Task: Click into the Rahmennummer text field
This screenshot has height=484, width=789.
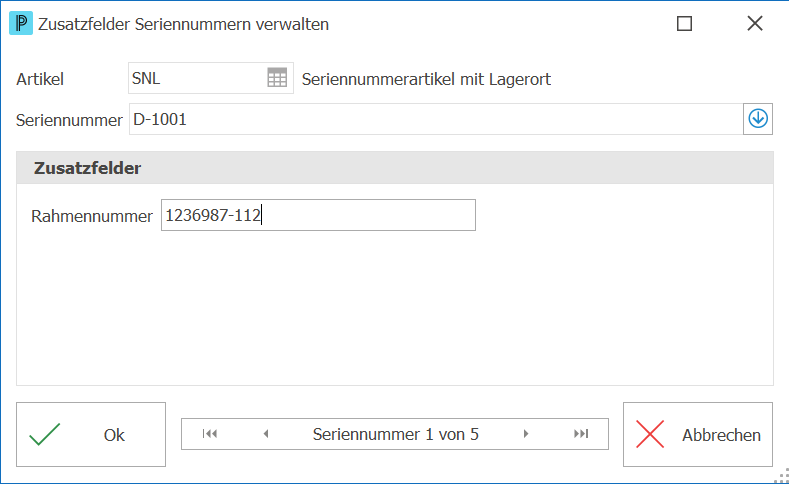Action: pos(318,215)
